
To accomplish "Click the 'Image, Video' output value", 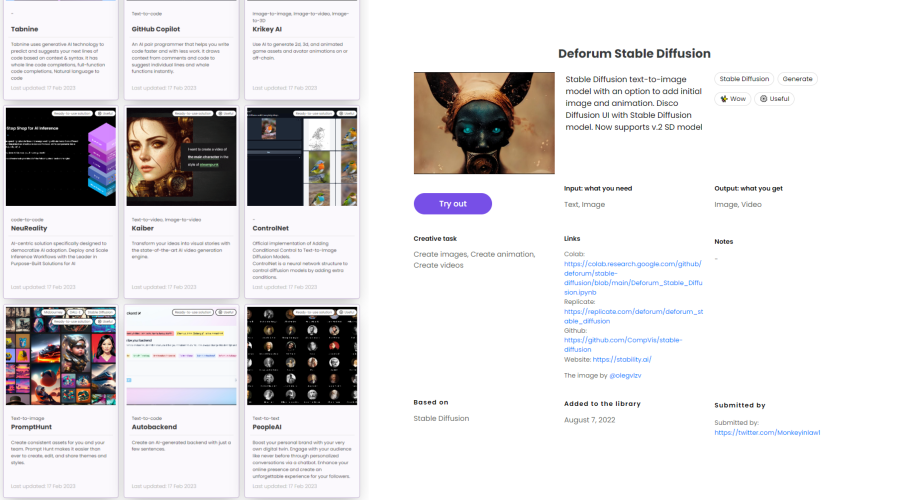I will pyautogui.click(x=738, y=204).
